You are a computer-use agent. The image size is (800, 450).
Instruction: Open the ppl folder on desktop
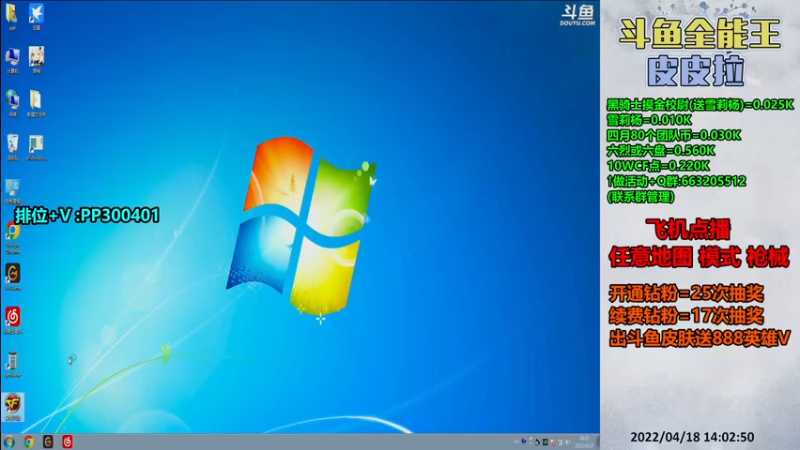12,16
